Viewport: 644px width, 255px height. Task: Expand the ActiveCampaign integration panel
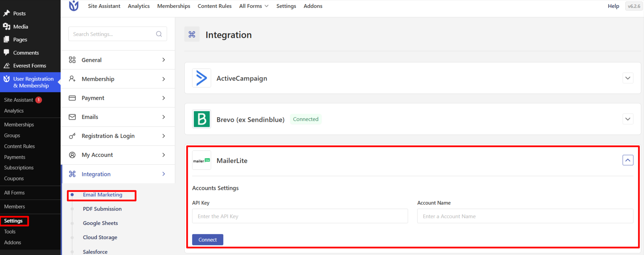628,78
